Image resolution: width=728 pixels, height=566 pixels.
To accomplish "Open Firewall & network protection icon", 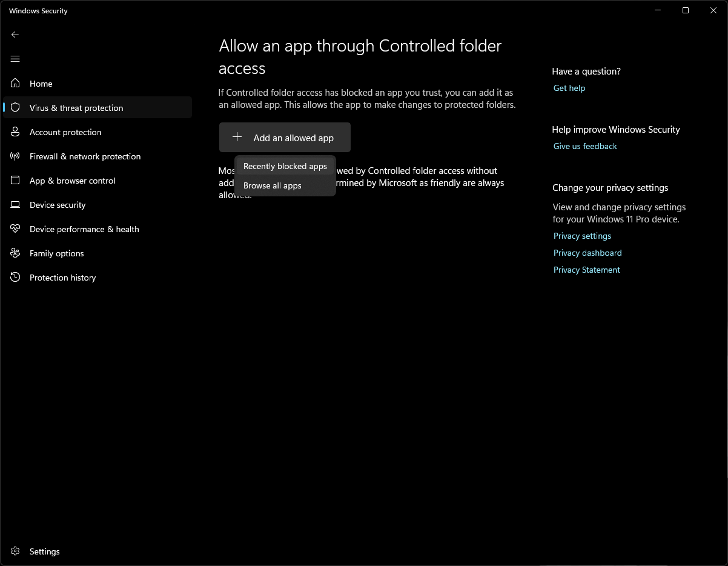I will pyautogui.click(x=16, y=156).
